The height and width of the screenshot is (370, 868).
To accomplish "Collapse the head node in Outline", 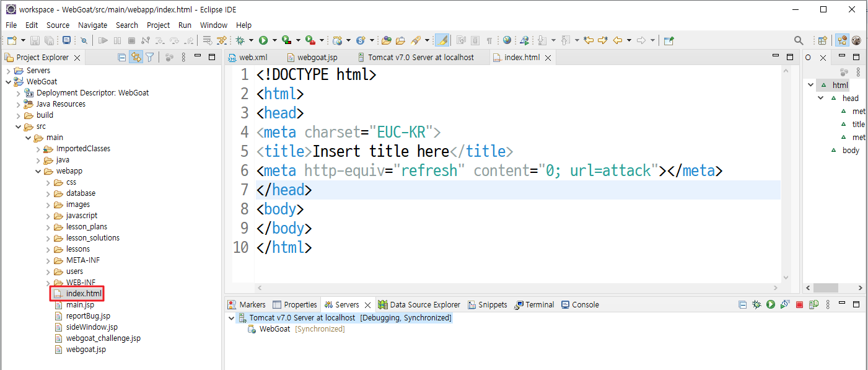I will click(x=821, y=98).
